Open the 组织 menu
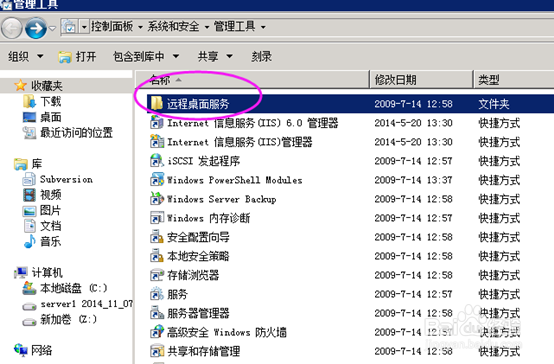 (25, 56)
